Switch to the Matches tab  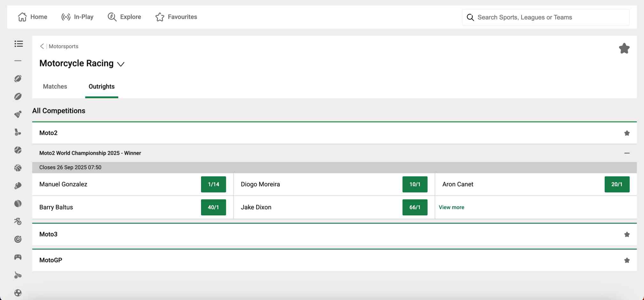55,86
